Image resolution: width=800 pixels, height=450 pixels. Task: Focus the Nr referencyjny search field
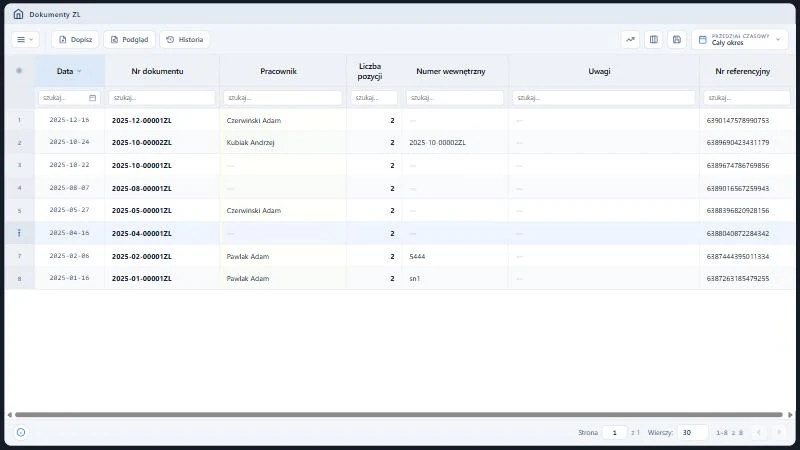pos(747,97)
